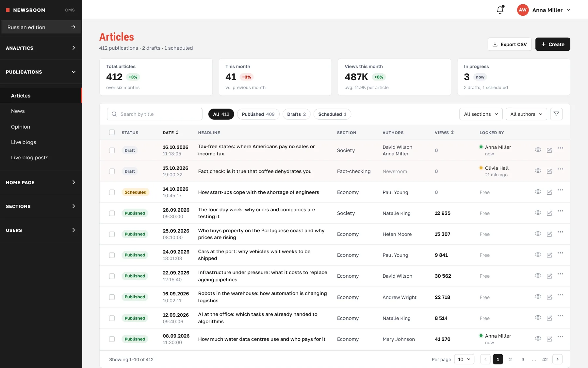
Task: Preview the AI at the office article
Action: point(538,318)
